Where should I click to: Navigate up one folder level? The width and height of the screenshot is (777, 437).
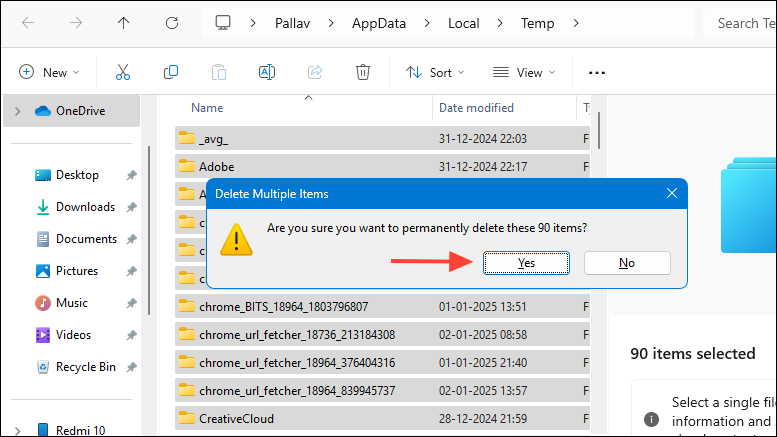[123, 22]
